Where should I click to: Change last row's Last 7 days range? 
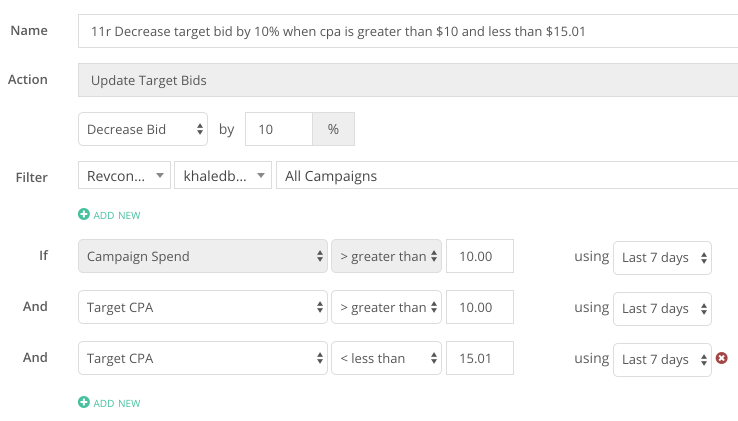click(662, 360)
